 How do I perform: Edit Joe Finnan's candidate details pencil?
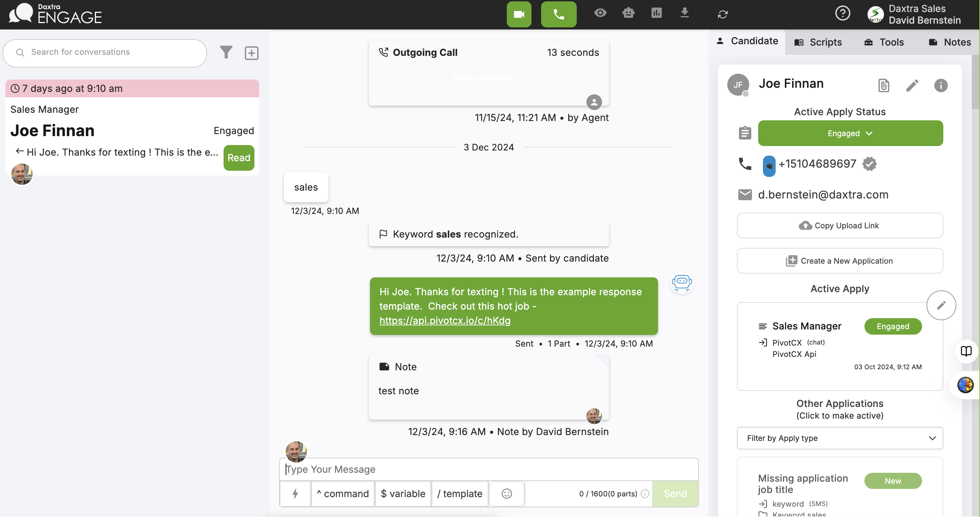(x=912, y=85)
